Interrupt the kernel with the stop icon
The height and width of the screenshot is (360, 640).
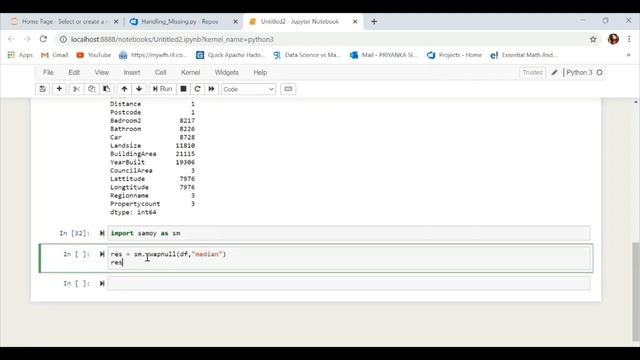(x=183, y=89)
